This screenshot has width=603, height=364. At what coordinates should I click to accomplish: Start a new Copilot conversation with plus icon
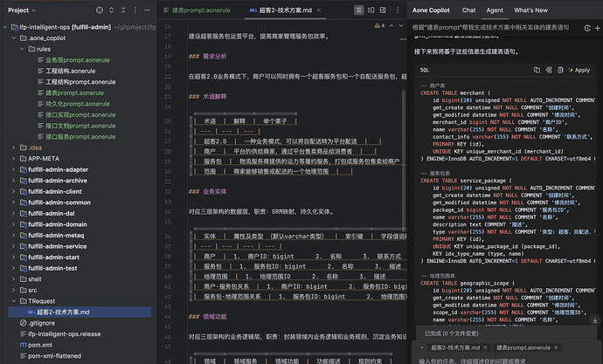pyautogui.click(x=597, y=28)
